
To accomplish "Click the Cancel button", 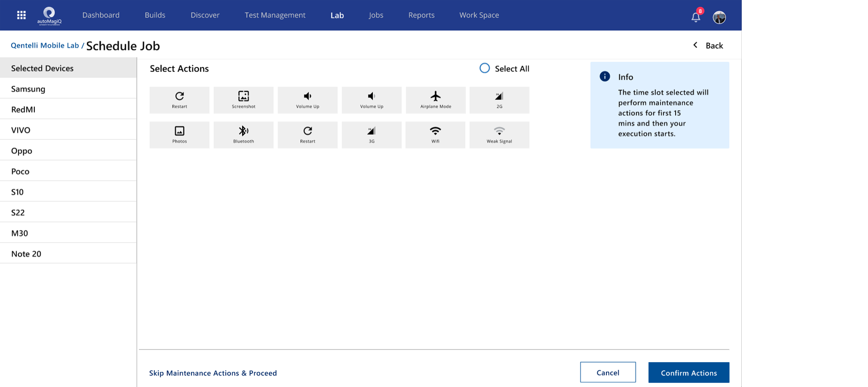I will pyautogui.click(x=608, y=373).
